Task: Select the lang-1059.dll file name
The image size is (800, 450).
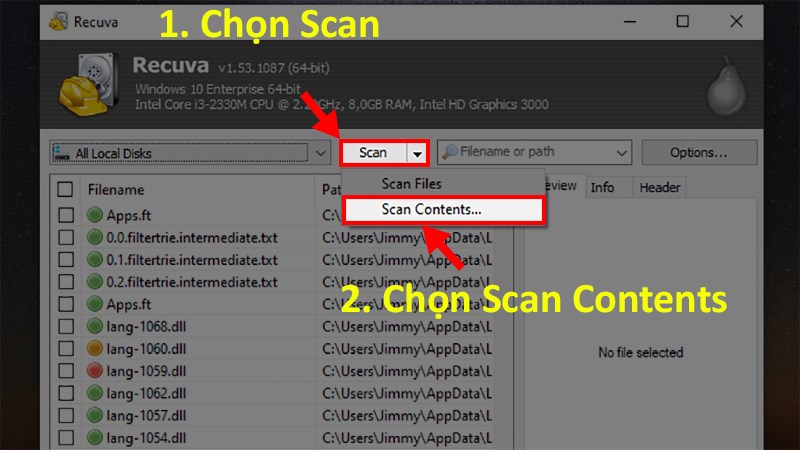Action: pyautogui.click(x=146, y=371)
